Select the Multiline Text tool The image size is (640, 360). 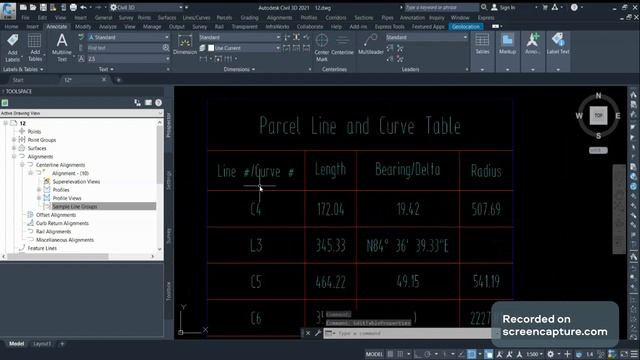[x=62, y=48]
